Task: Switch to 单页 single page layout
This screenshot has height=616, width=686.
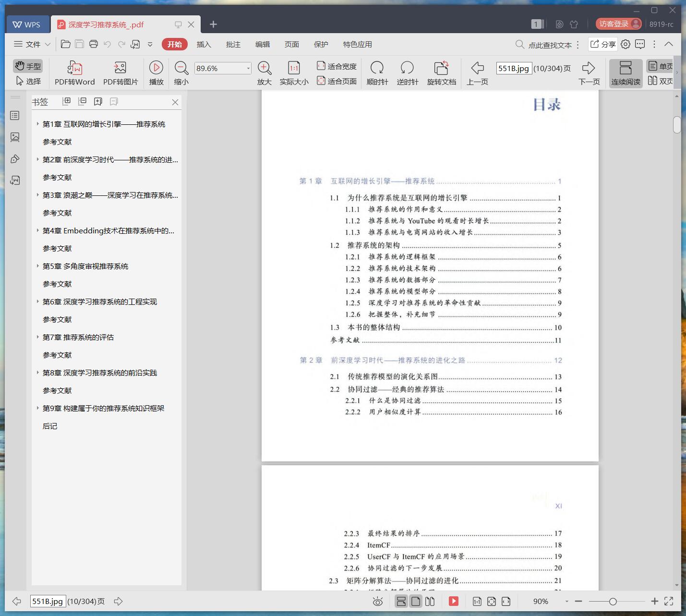Action: [660, 66]
